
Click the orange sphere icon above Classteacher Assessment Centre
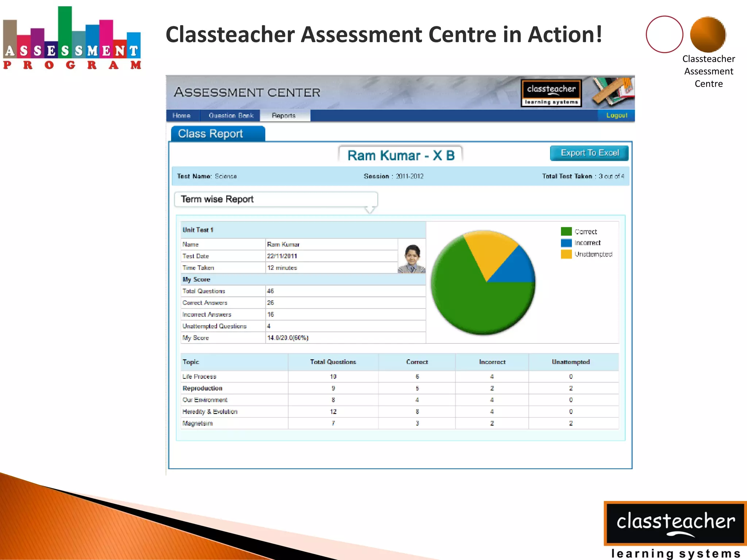click(x=708, y=35)
